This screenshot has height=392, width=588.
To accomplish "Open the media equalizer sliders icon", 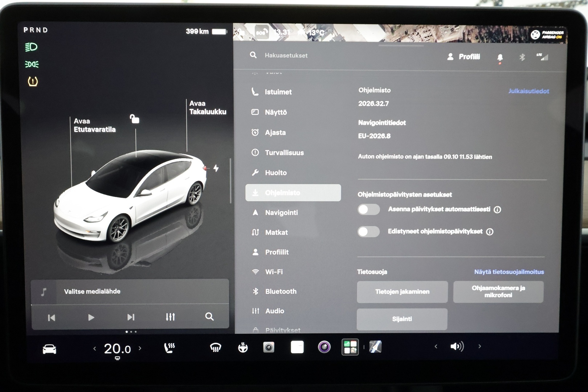I will click(x=170, y=317).
